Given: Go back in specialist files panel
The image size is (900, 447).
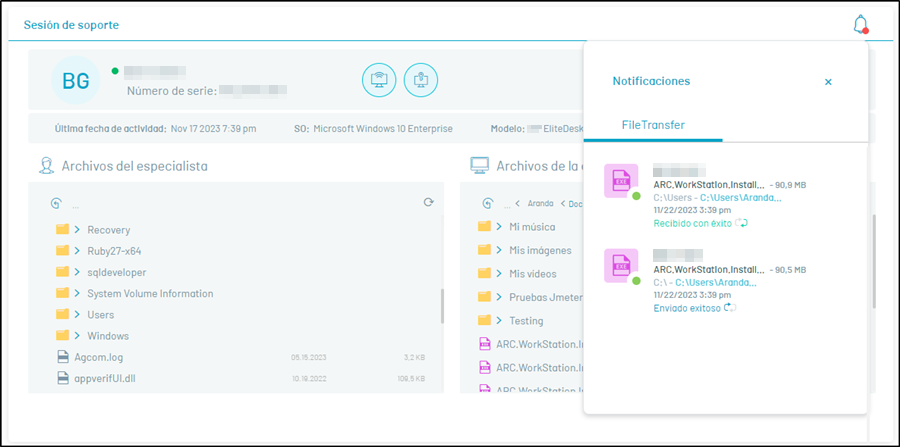Looking at the screenshot, I should [x=56, y=203].
